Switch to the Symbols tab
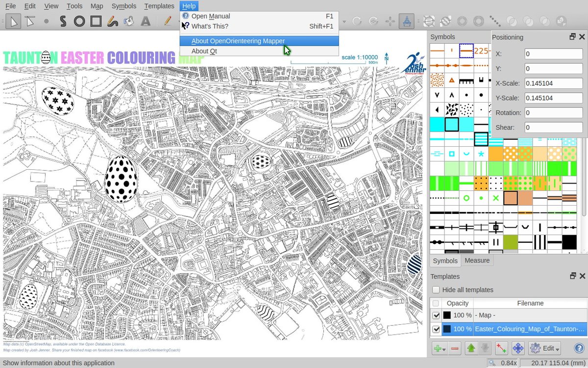 (445, 261)
